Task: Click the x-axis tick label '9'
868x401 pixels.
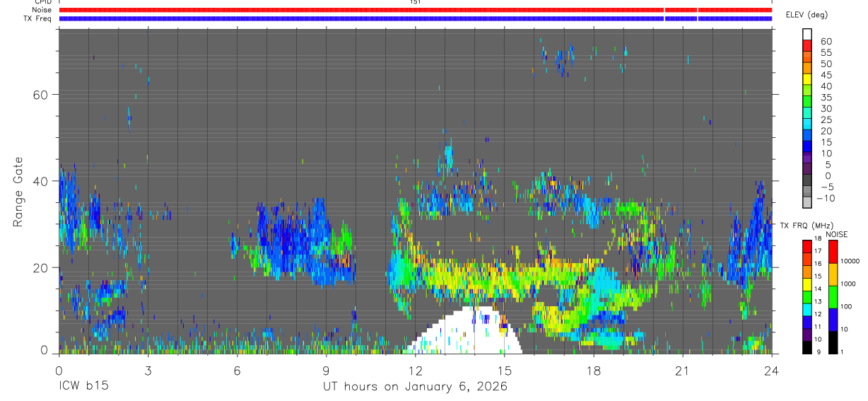Action: [x=326, y=371]
